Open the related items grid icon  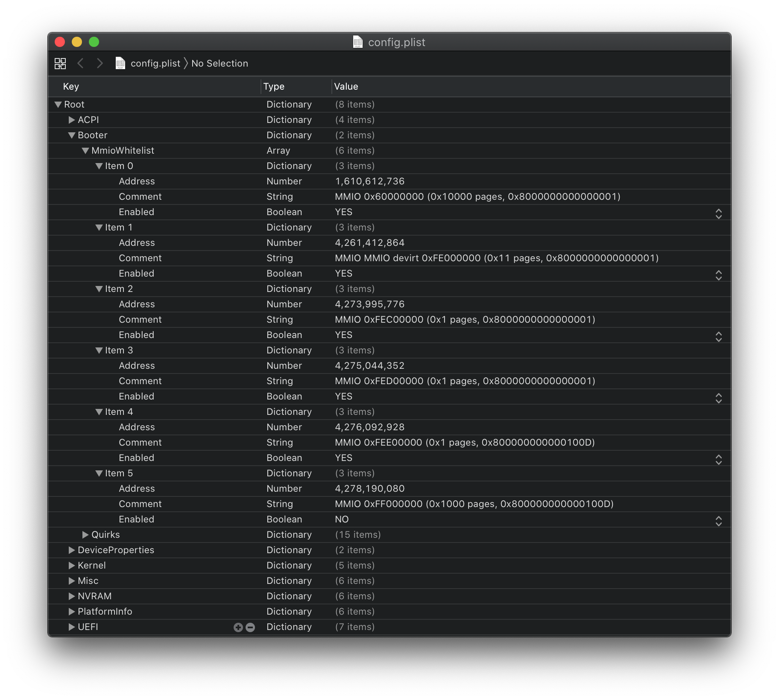60,64
